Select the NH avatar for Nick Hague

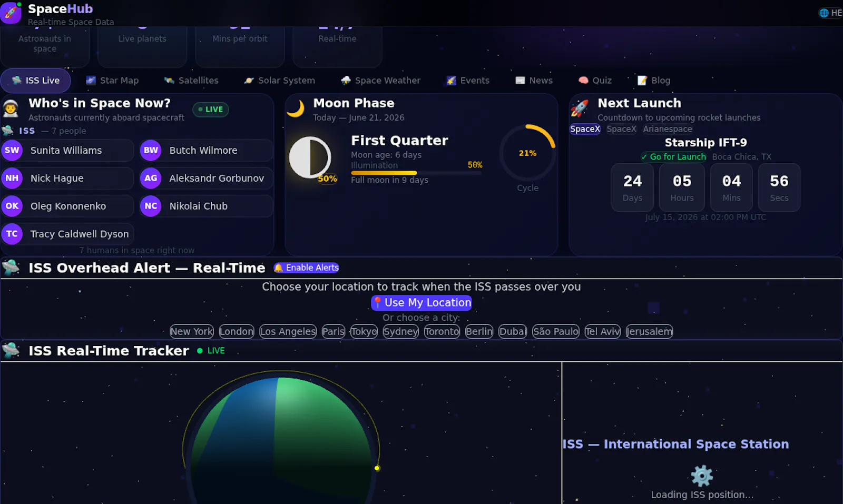click(x=12, y=179)
